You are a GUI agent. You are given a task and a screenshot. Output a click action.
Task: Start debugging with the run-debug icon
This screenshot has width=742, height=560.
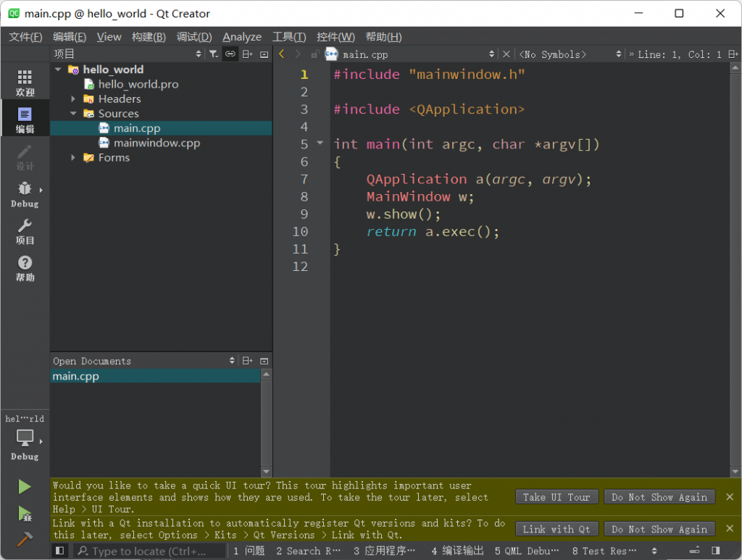click(25, 513)
